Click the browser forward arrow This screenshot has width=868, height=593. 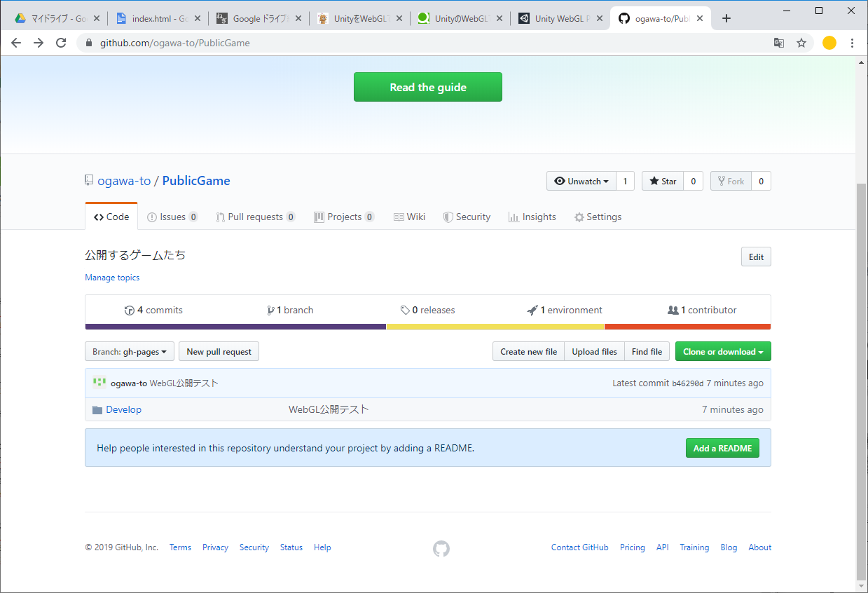pyautogui.click(x=39, y=43)
